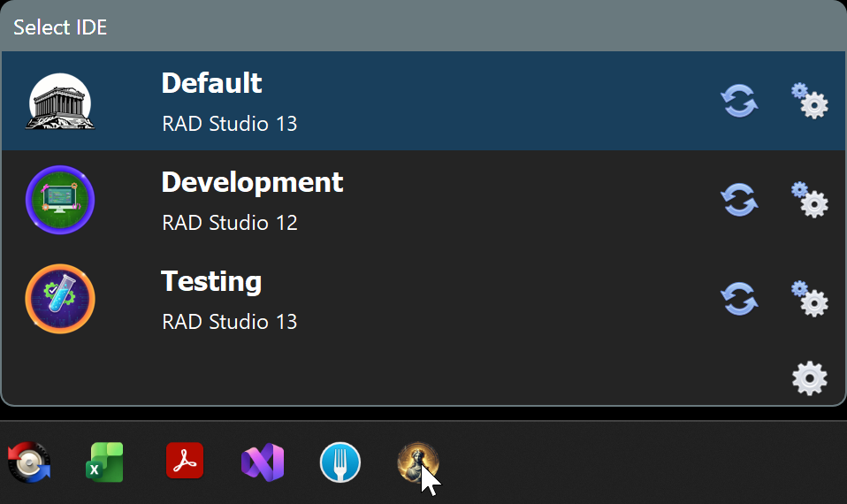
Task: Click the refresh icon for Development IDE
Action: (x=739, y=200)
